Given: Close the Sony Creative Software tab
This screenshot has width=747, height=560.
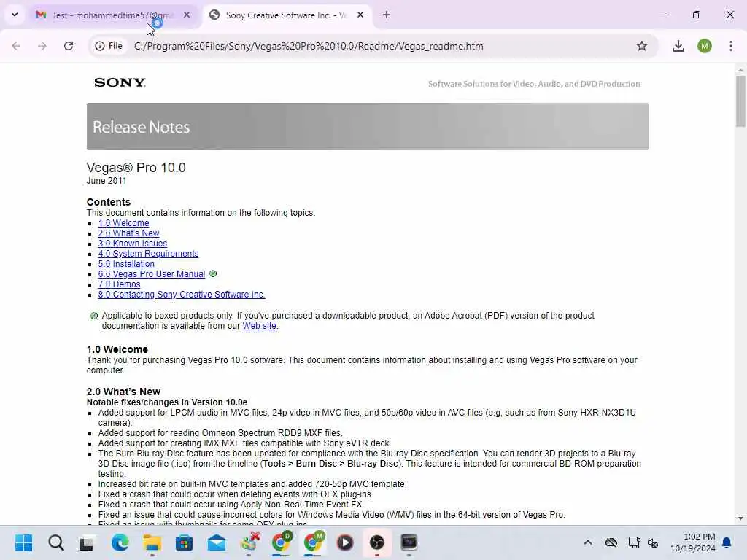Looking at the screenshot, I should point(360,15).
